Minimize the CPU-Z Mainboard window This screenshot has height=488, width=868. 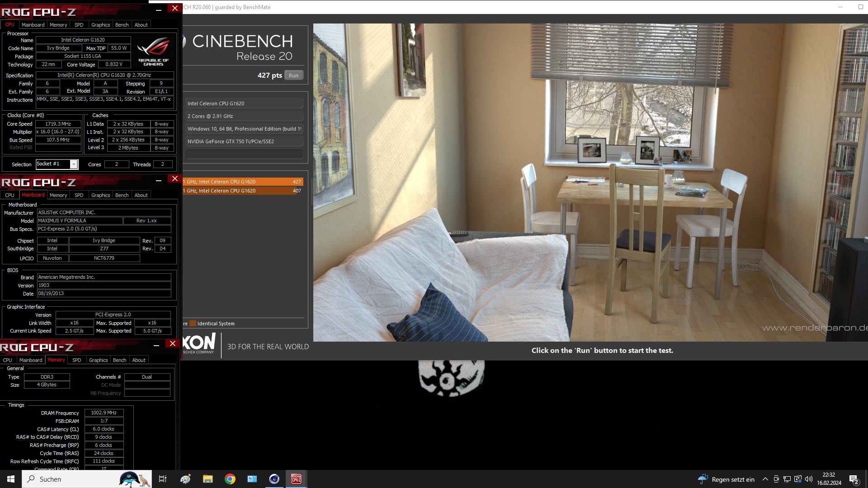point(159,180)
